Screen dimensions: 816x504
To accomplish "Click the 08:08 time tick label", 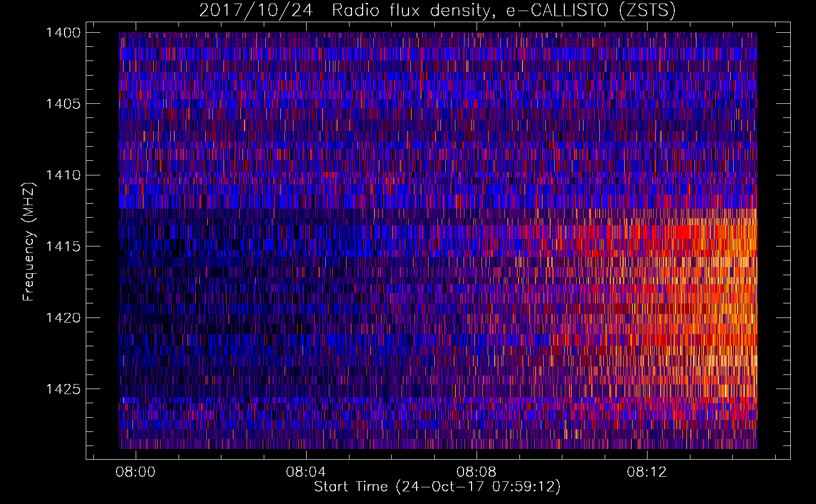I will pos(477,472).
